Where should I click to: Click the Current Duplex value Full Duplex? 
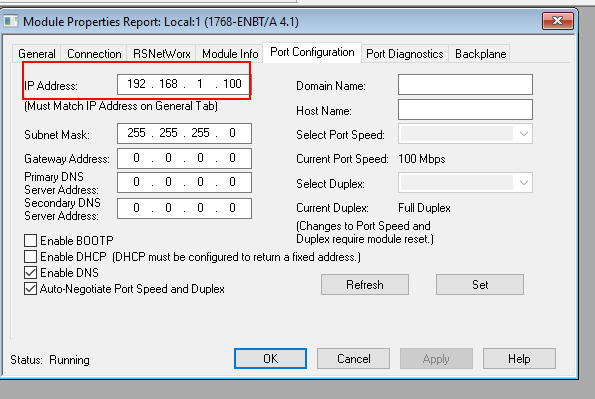click(424, 208)
